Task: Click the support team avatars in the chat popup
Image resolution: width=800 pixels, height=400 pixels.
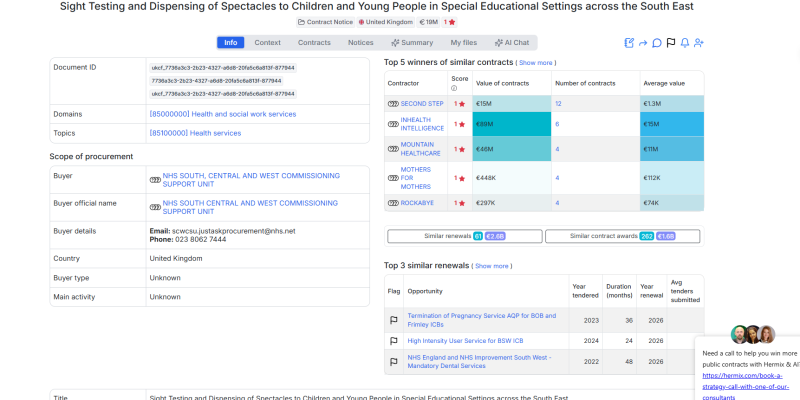Action: tap(753, 335)
